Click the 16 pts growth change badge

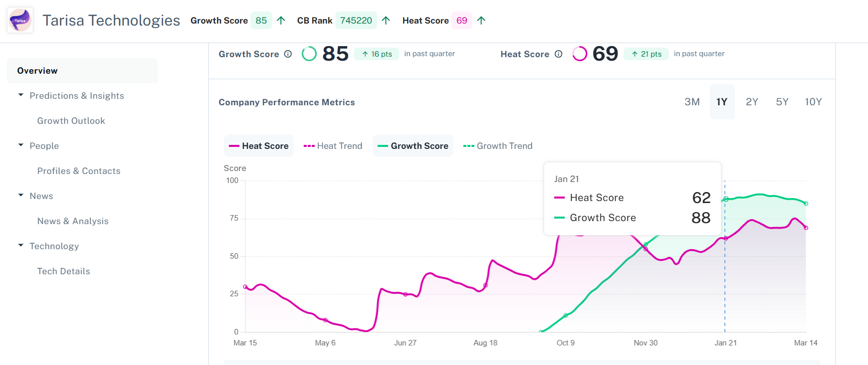pos(377,54)
